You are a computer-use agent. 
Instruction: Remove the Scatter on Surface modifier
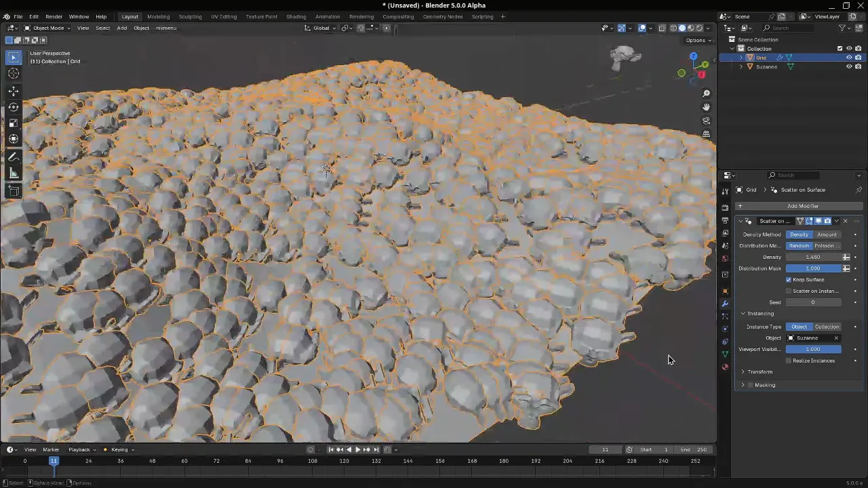click(845, 221)
